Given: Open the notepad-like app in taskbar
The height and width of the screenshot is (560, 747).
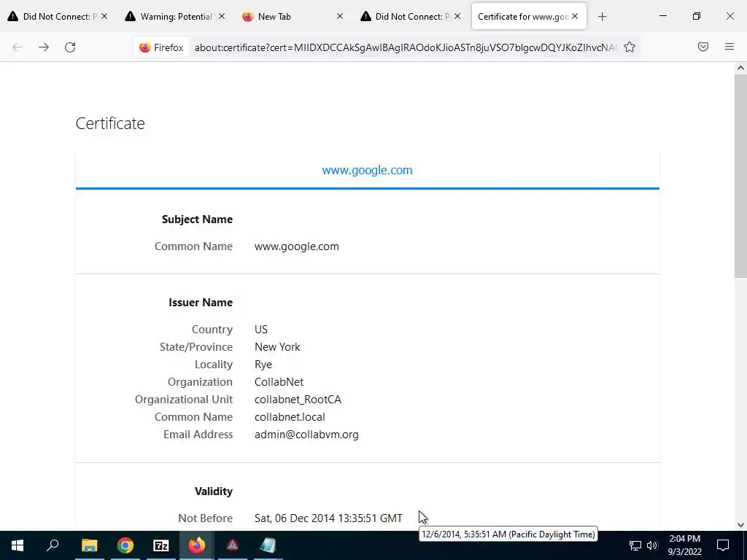Looking at the screenshot, I should click(x=268, y=545).
